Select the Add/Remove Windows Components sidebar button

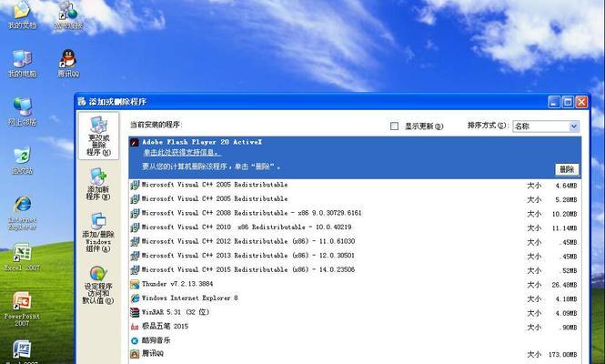pos(98,232)
